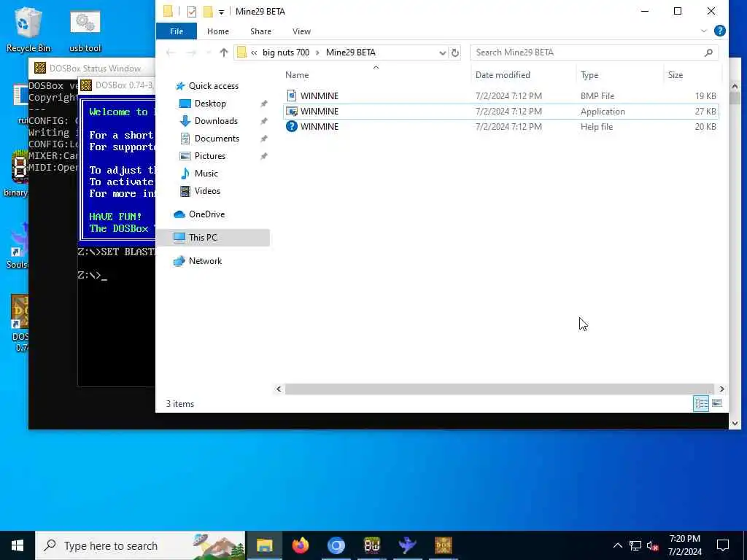Click horizontal scrollbar right arrow

click(x=721, y=389)
